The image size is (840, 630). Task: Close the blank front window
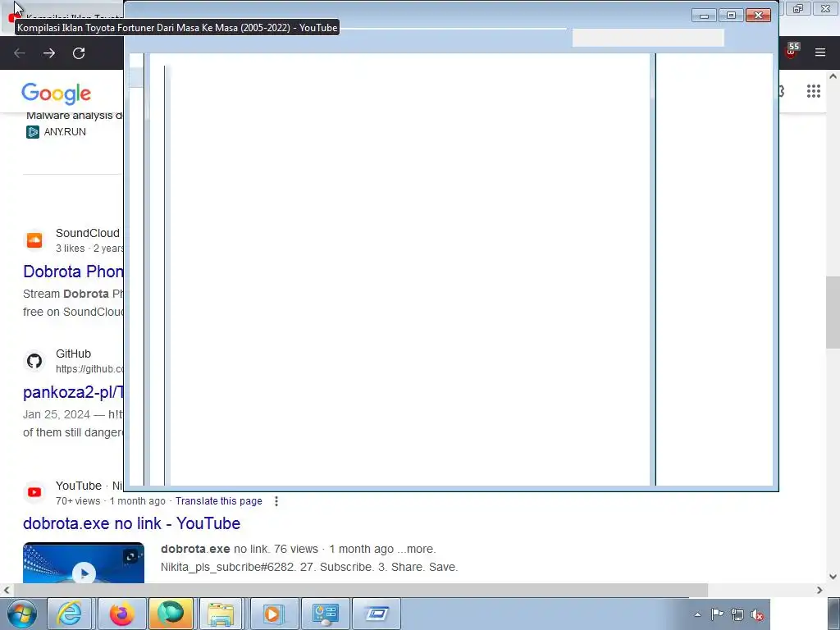[x=758, y=16]
